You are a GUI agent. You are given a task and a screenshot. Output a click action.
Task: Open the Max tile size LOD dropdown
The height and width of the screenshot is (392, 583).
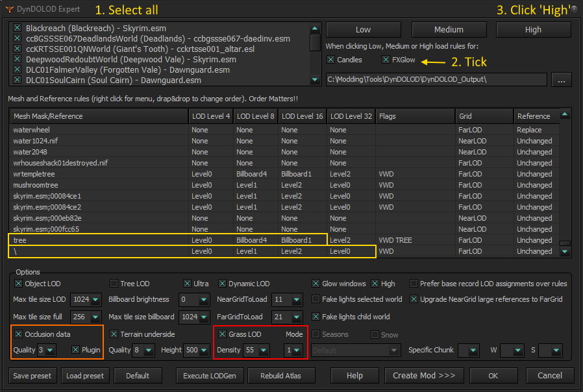(96, 300)
